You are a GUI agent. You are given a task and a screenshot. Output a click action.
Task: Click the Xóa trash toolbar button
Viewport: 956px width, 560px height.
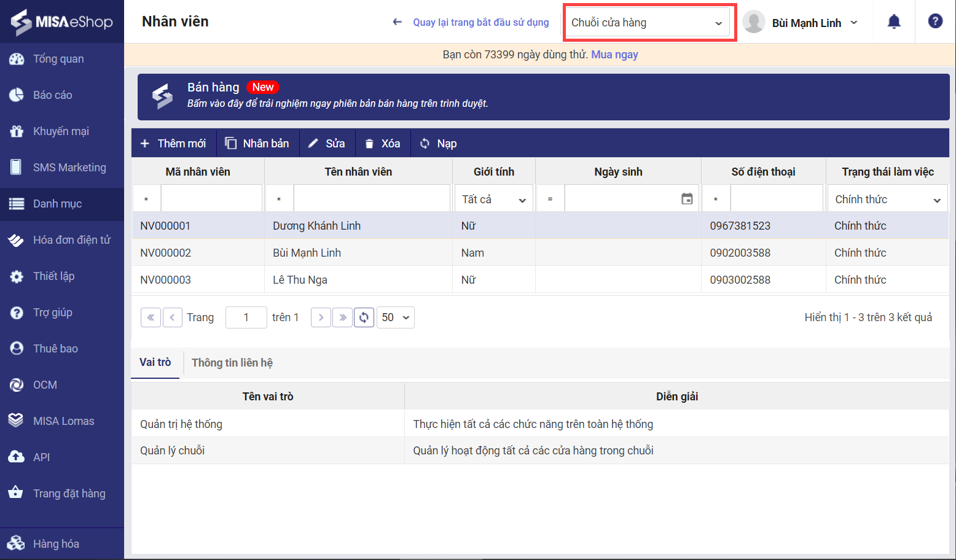[382, 144]
